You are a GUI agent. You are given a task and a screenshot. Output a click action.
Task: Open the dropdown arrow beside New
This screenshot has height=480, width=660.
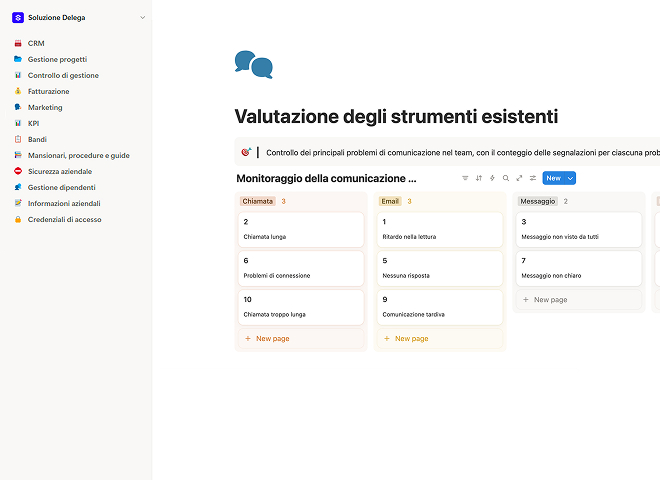pyautogui.click(x=570, y=178)
